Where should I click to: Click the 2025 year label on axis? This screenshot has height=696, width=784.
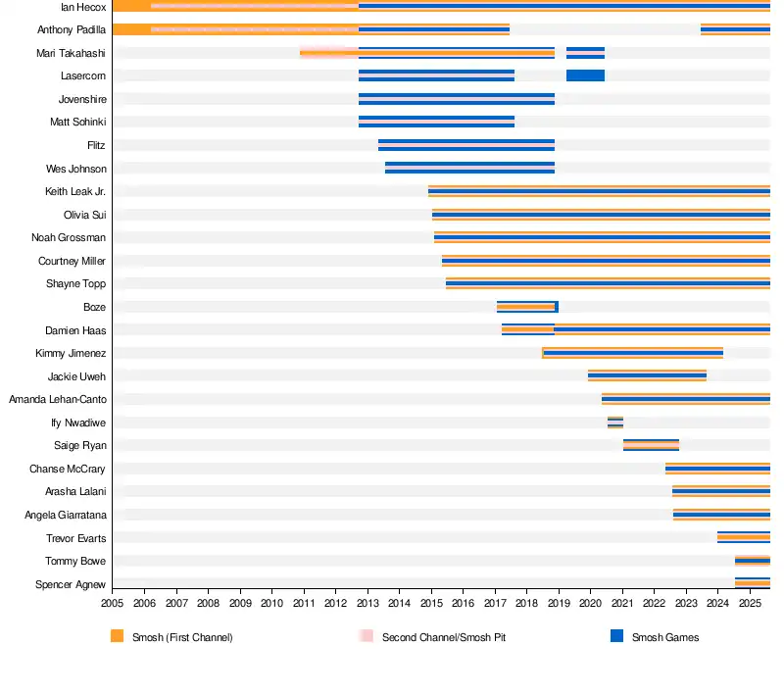tap(750, 605)
